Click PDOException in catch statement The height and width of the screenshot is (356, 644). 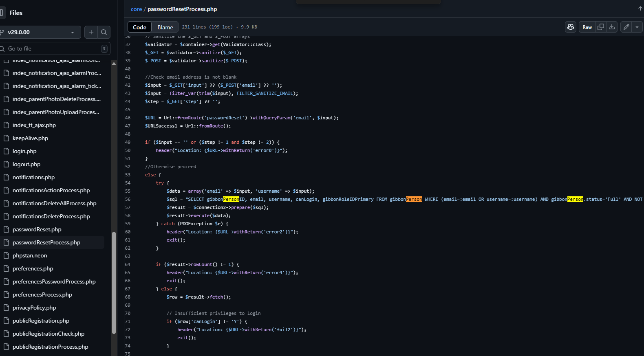point(196,224)
